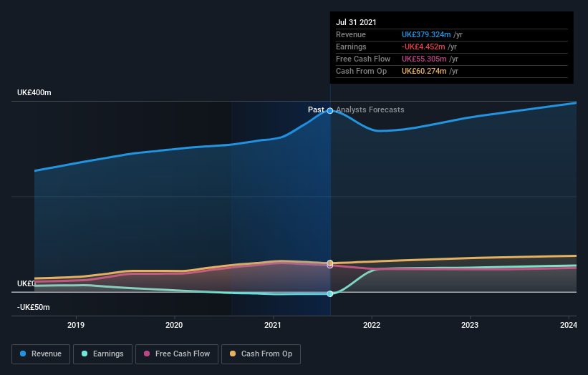This screenshot has height=375, width=588.
Task: Click the Past label on chart
Action: (316, 109)
